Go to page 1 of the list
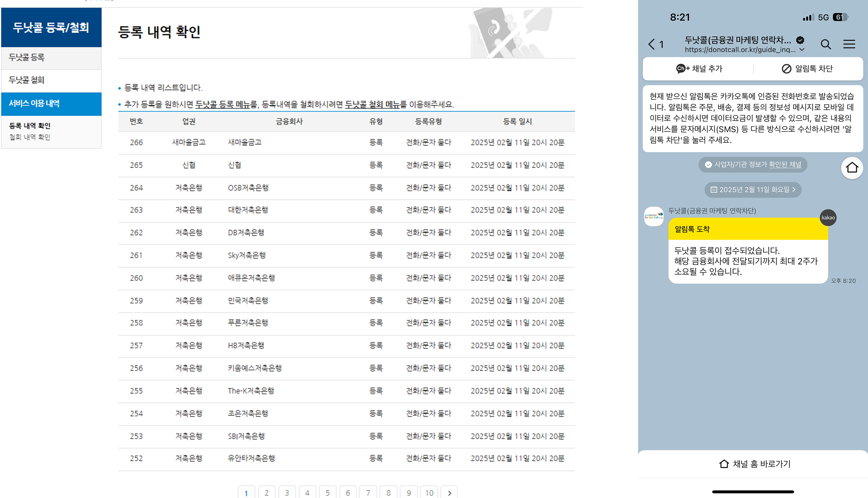This screenshot has width=868, height=498. [246, 493]
